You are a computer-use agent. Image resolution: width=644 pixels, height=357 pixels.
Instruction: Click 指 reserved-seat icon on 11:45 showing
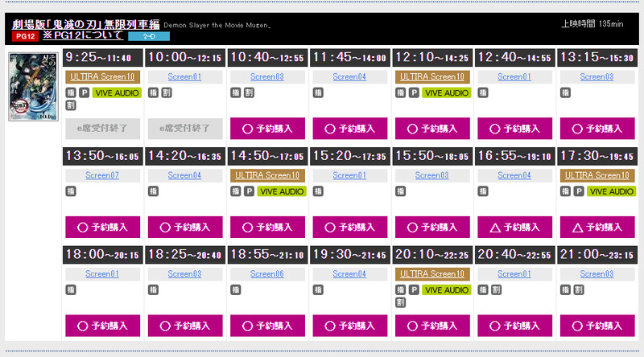[318, 93]
